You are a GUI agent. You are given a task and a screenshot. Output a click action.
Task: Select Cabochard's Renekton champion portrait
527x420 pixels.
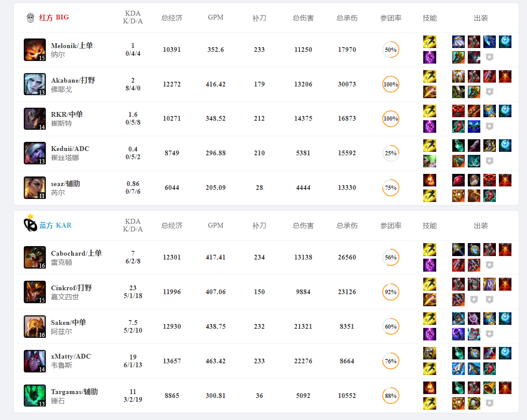[x=35, y=257]
